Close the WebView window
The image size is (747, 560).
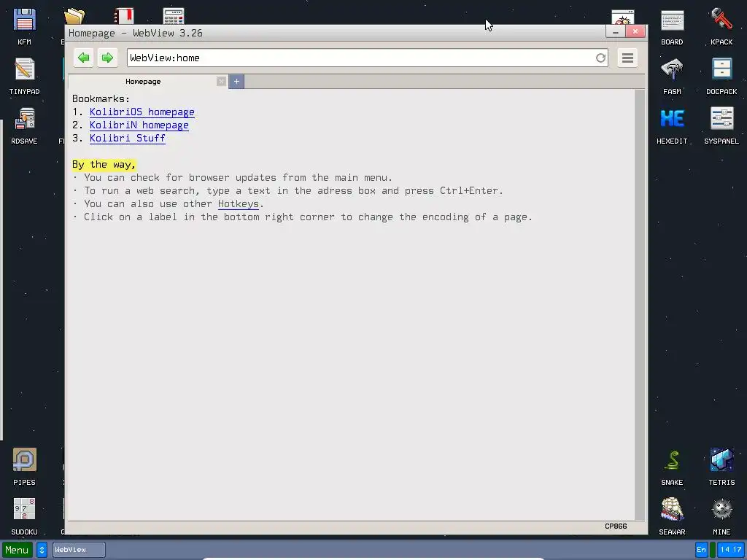click(635, 32)
